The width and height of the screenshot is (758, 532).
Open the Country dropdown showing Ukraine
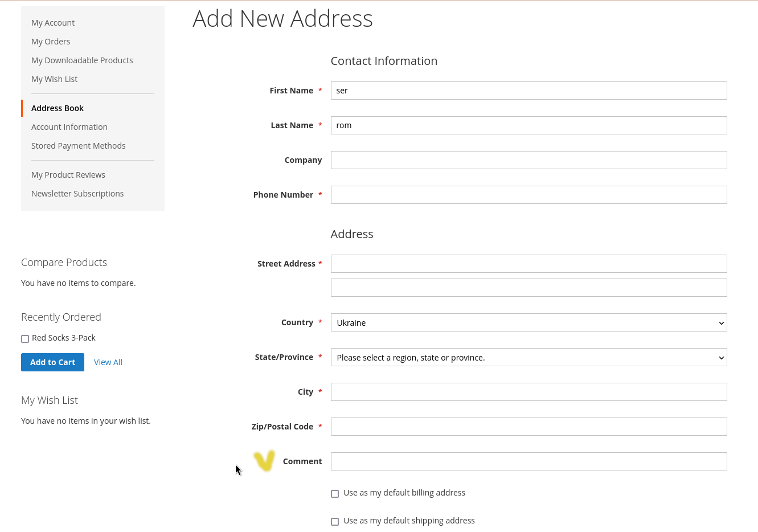pyautogui.click(x=528, y=322)
